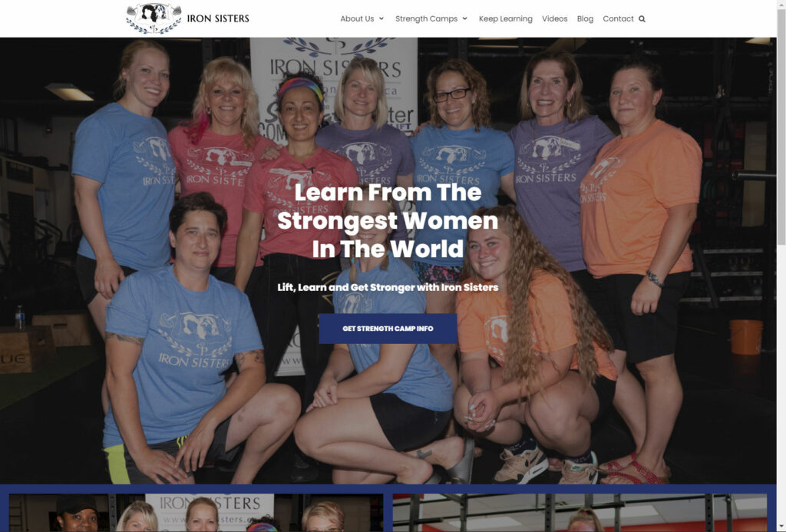Click the Iron Sisters emblem logo
Viewport: 786px width, 532px height.
coord(154,18)
